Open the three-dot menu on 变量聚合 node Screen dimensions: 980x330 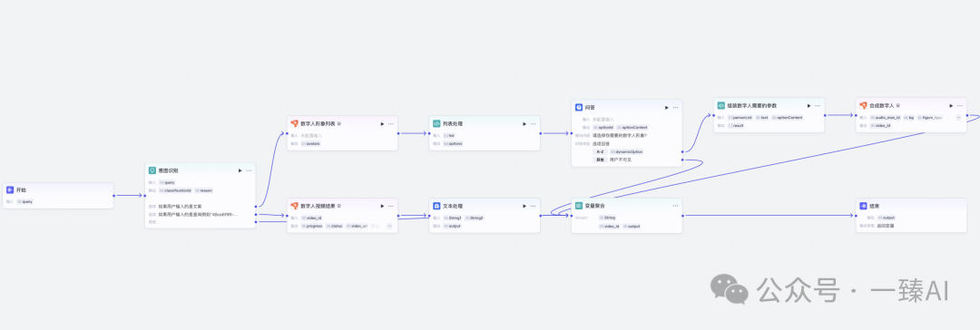(x=676, y=206)
